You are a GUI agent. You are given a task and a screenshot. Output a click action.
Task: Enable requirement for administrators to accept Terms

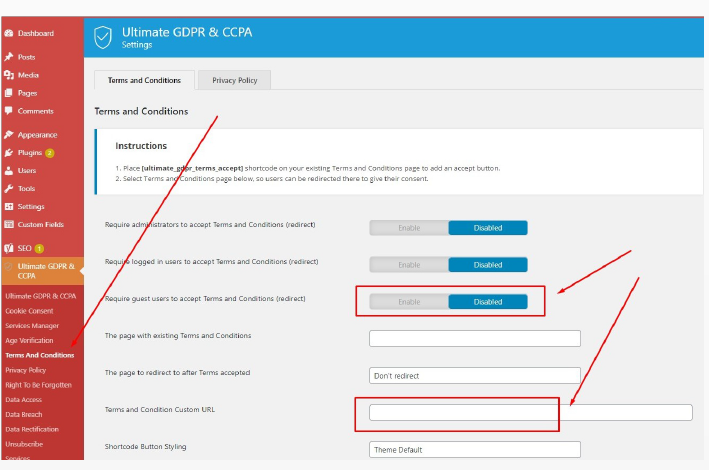coord(409,228)
